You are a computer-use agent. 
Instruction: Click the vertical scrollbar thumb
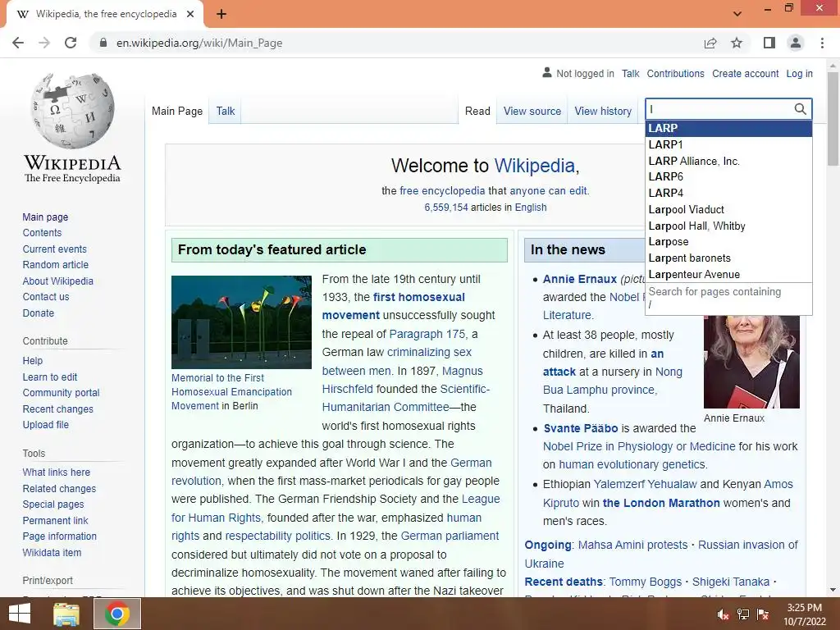[833, 118]
